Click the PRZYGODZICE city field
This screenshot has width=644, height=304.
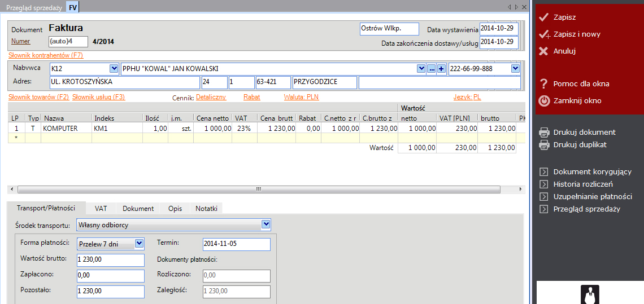pyautogui.click(x=324, y=82)
